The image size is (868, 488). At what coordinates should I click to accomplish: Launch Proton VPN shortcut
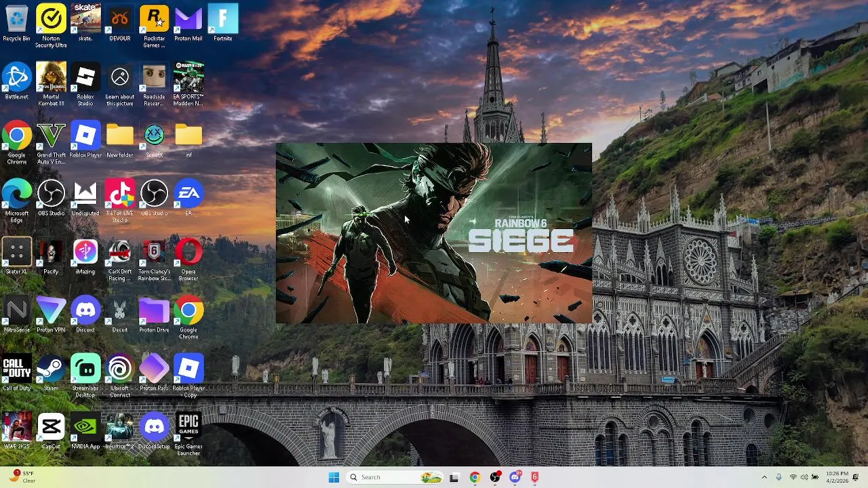click(x=51, y=315)
